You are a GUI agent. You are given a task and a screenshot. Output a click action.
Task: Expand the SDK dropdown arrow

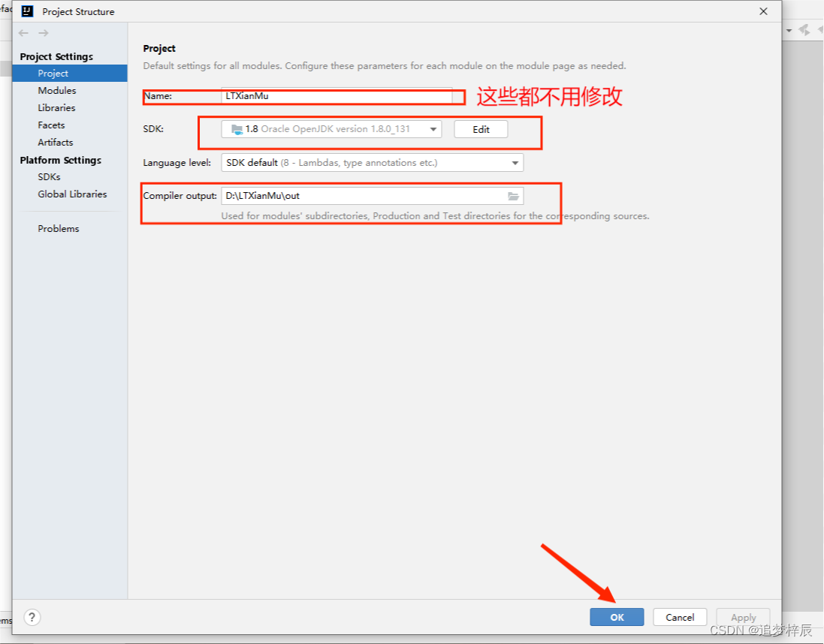tap(433, 129)
